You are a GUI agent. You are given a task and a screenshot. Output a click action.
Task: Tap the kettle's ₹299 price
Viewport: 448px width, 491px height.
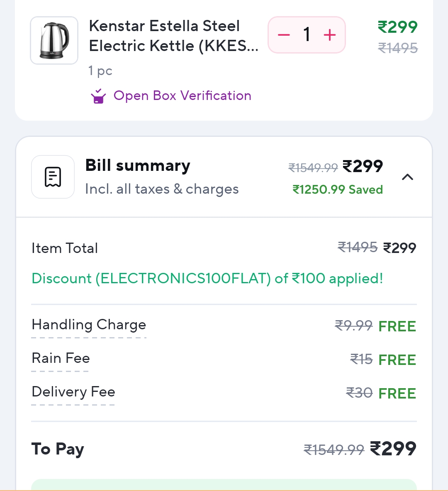(397, 27)
